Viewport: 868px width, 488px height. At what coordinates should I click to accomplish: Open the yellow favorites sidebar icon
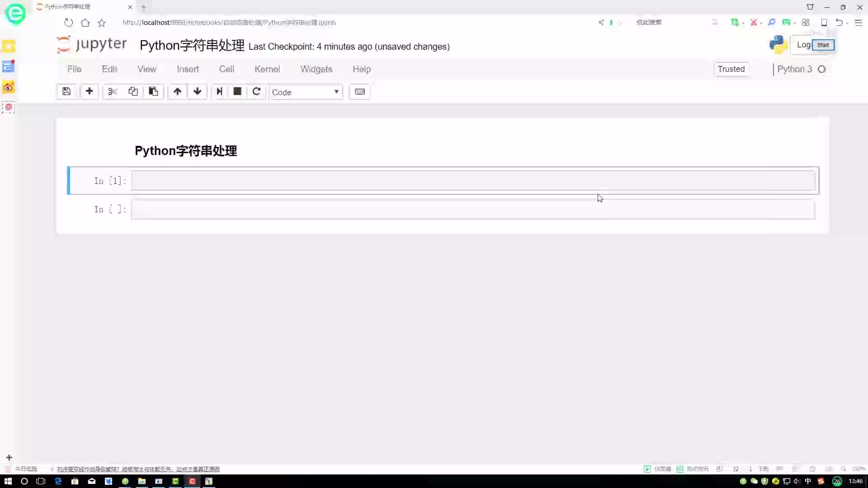9,46
